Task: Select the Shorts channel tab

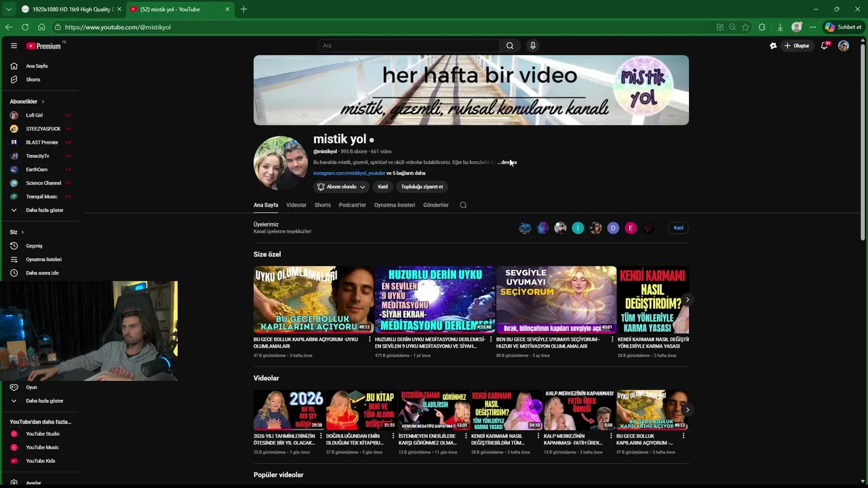Action: coord(323,205)
